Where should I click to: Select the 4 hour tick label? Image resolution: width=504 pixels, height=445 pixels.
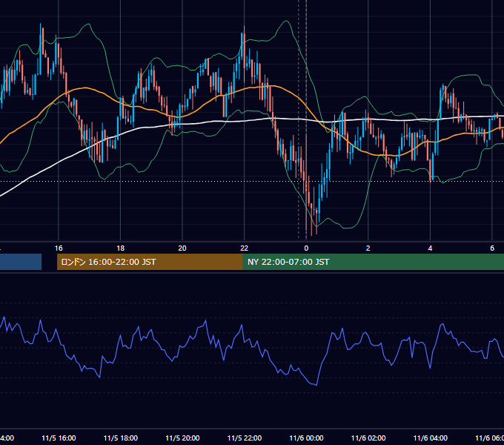click(x=430, y=248)
